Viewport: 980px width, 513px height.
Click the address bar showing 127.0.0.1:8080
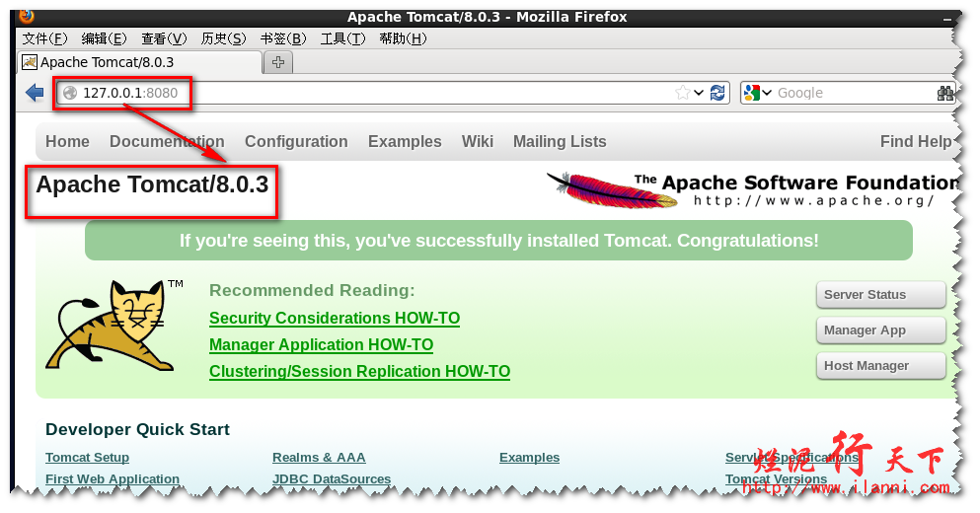(395, 93)
